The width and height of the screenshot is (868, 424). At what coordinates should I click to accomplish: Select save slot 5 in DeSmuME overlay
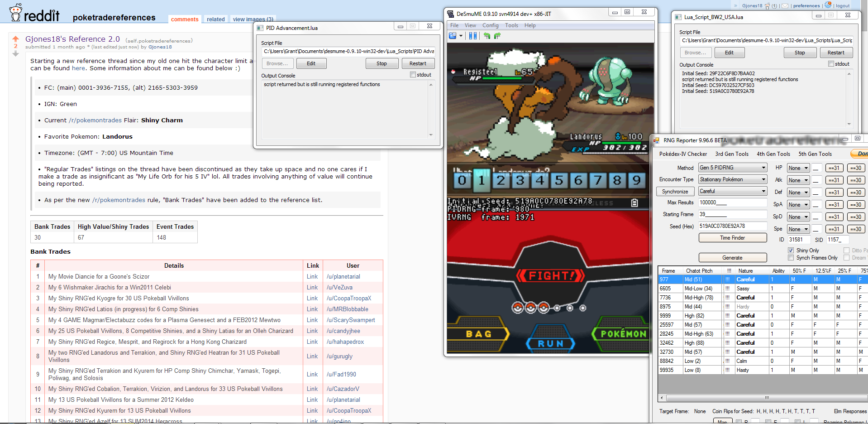click(559, 180)
